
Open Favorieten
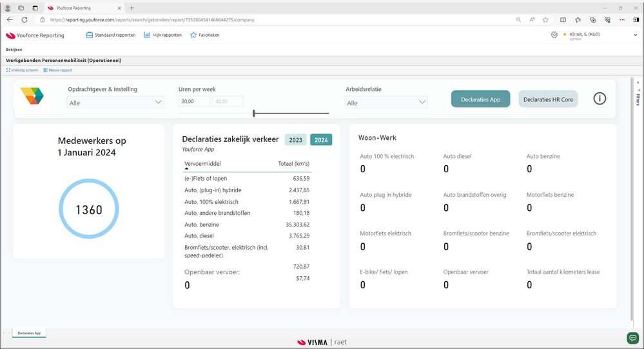pos(204,35)
